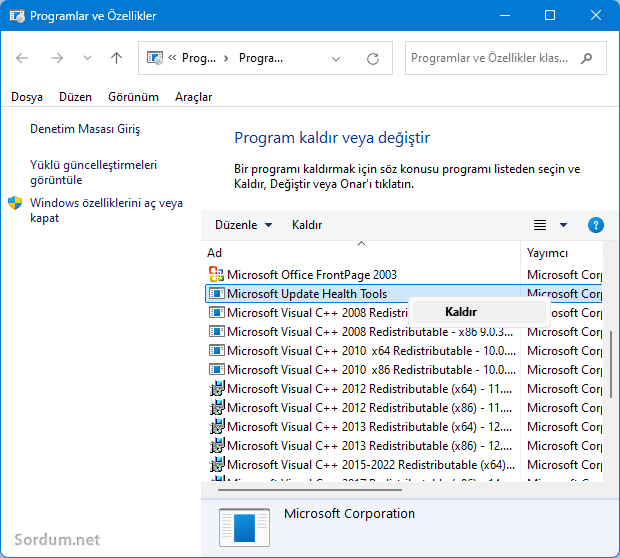Go forward with the right arrow button
620x558 pixels.
[57, 58]
